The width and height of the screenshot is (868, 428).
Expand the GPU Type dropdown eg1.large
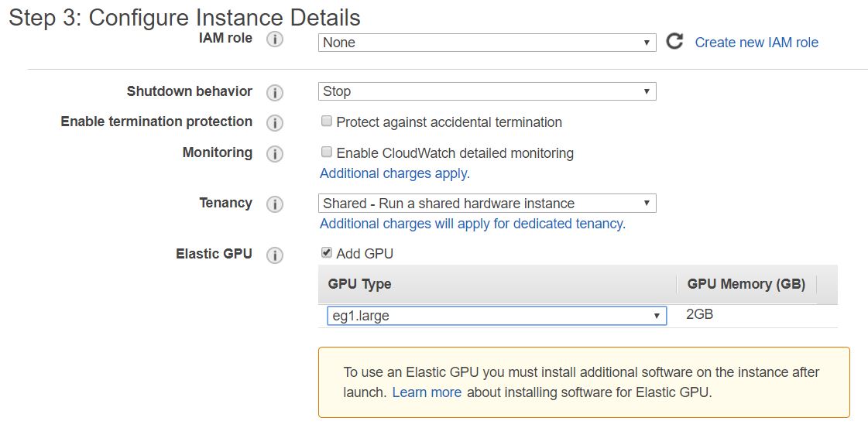point(496,316)
